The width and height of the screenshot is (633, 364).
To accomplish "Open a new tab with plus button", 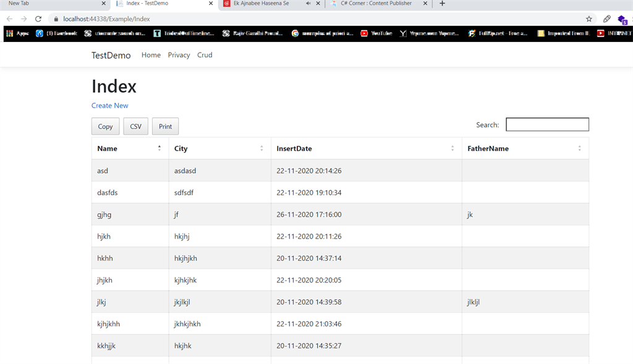I will point(442,4).
